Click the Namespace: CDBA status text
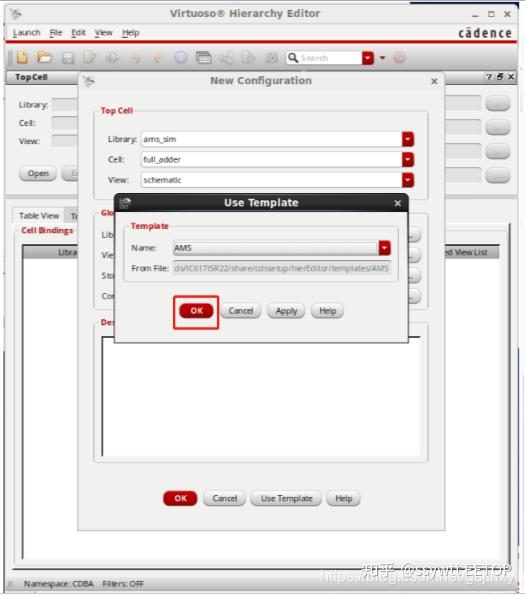Screen dimensions: 525x595 pos(59,584)
